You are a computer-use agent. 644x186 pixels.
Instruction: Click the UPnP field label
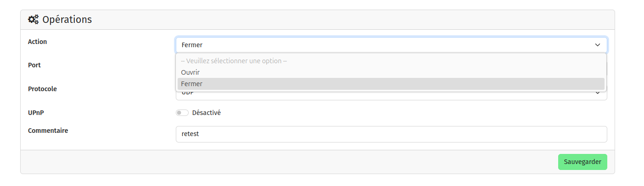click(36, 112)
